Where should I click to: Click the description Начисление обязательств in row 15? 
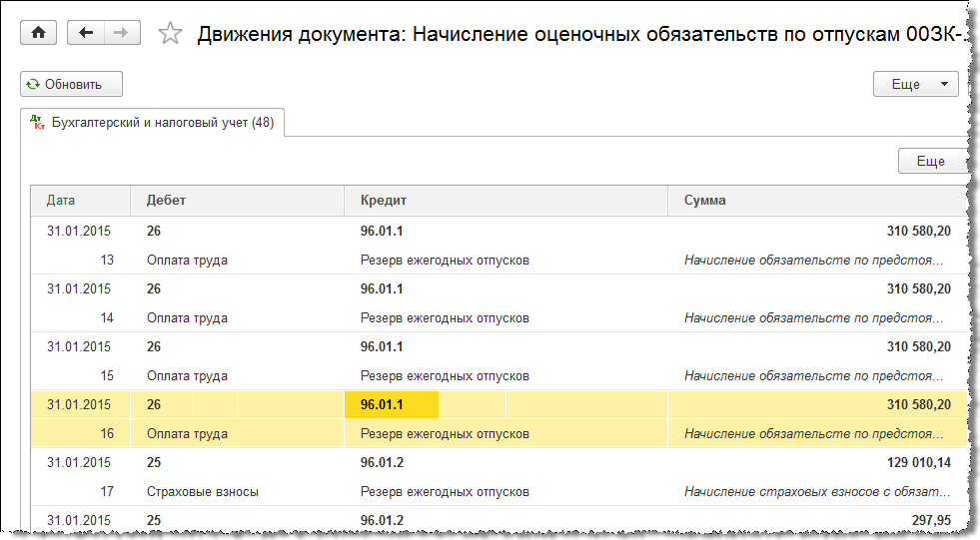point(814,376)
